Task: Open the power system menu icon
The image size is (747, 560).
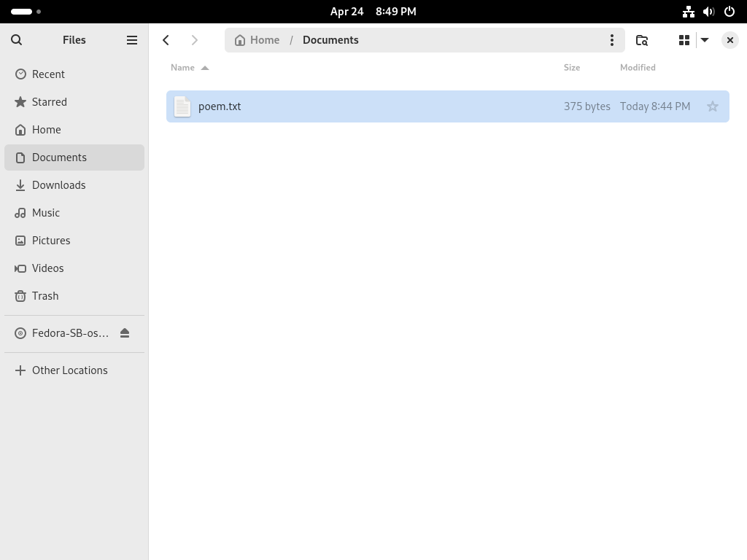Action: point(729,12)
